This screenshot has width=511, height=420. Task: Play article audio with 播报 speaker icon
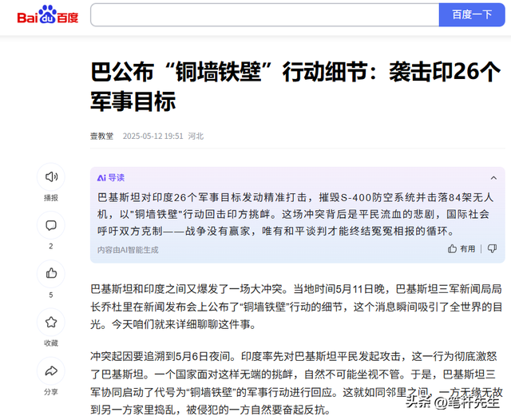coord(51,176)
